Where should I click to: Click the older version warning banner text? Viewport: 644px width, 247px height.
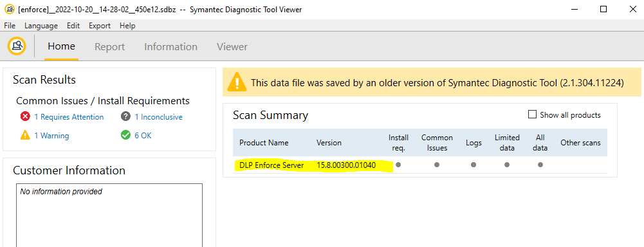click(x=437, y=83)
